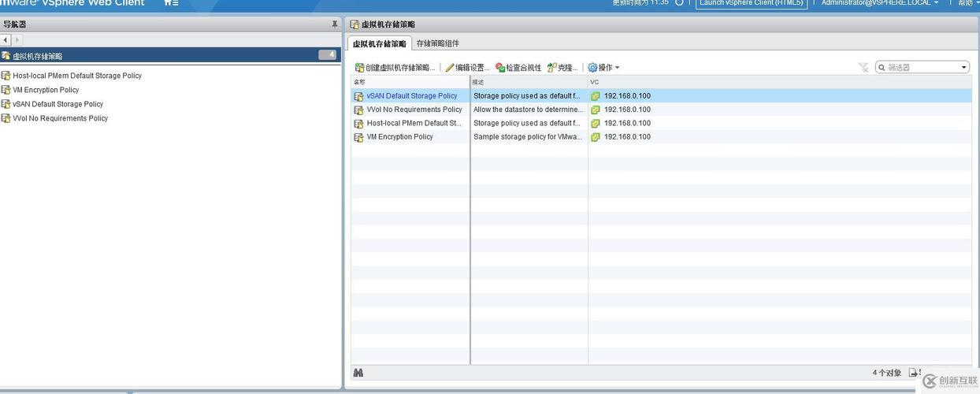980x394 pixels.
Task: Launch vSphere Client (HTML5) button
Action: click(x=752, y=2)
